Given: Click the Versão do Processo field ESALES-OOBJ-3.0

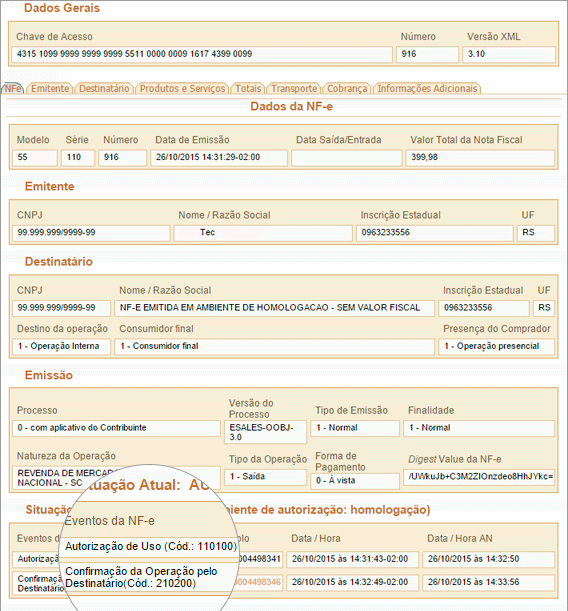Looking at the screenshot, I should click(x=265, y=432).
